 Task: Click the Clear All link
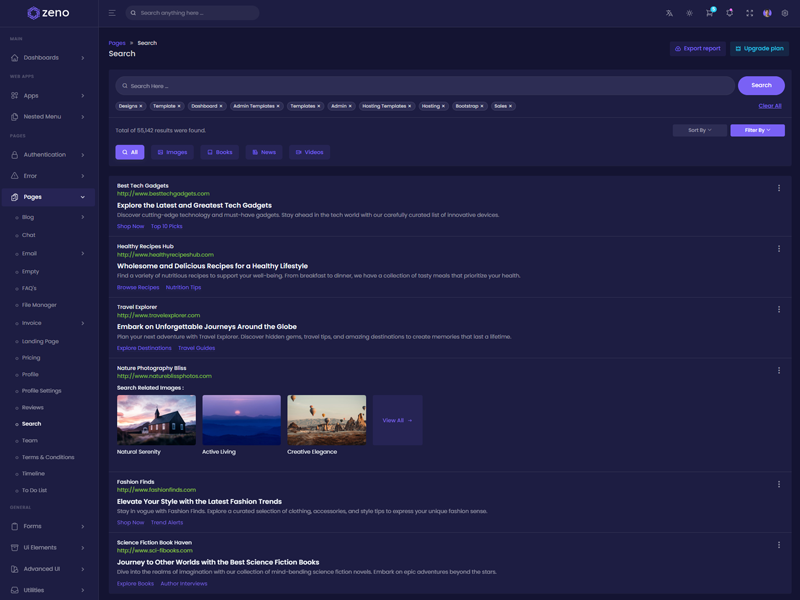pyautogui.click(x=769, y=106)
